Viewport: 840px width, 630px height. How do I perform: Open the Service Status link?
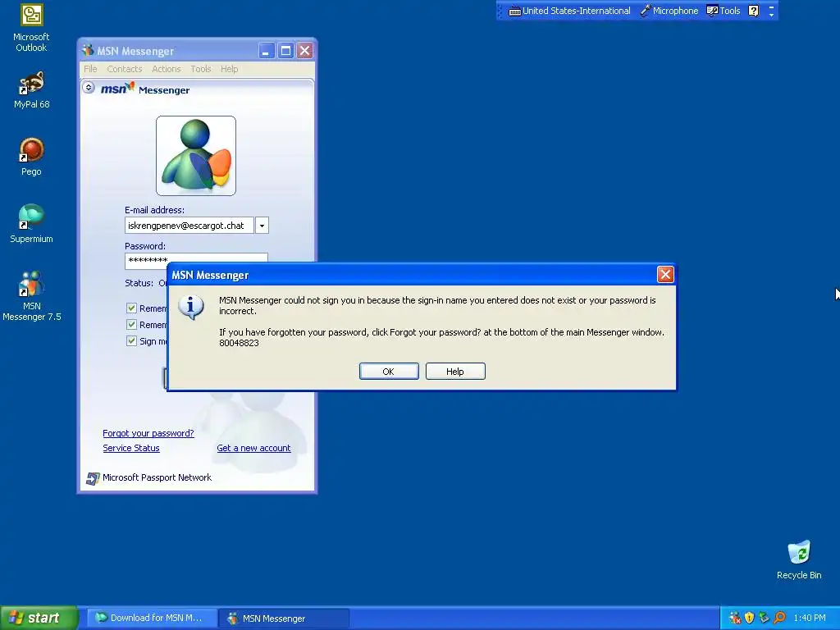(131, 448)
